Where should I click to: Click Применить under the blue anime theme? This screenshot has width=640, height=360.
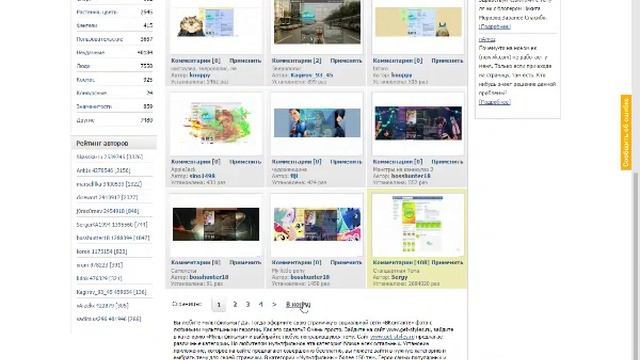[x=346, y=162]
